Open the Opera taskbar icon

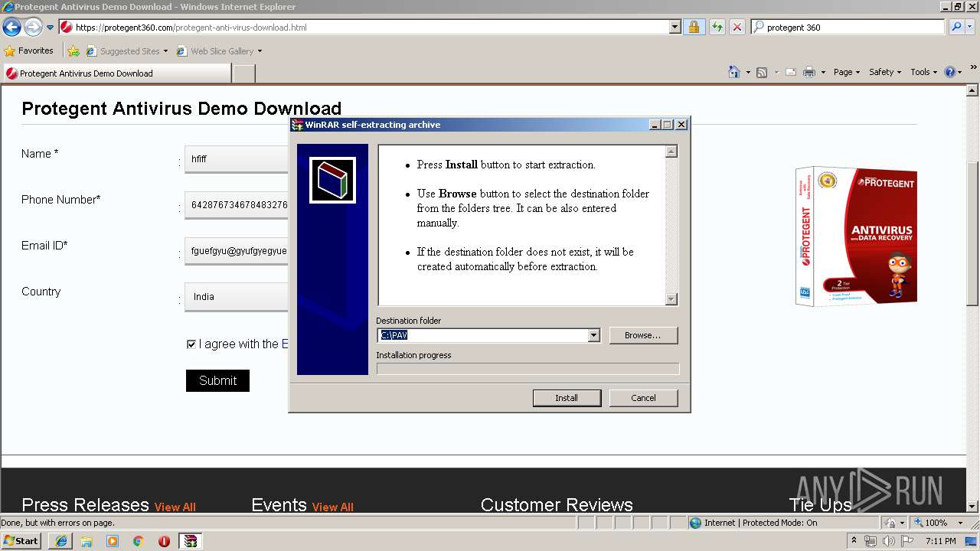pos(164,541)
